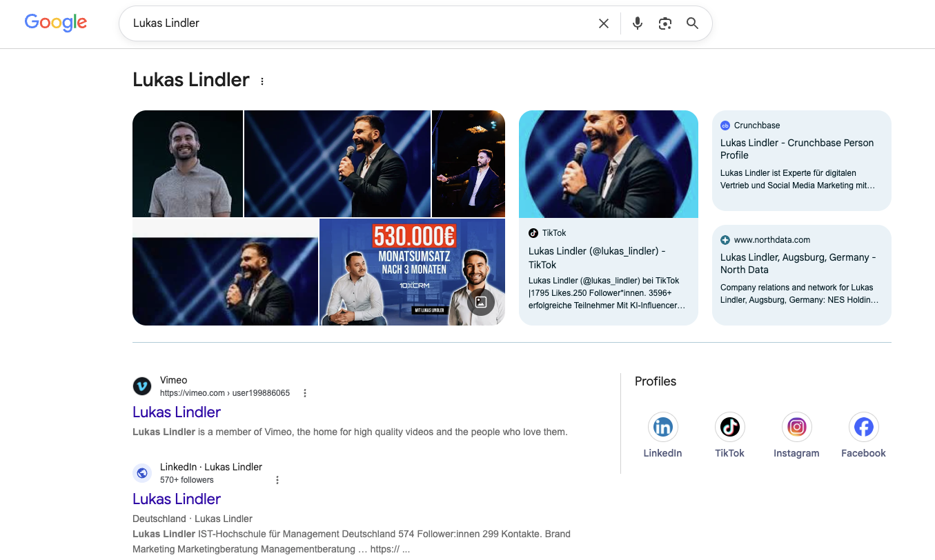Open the LinkedIn Lukas Lindler result link
This screenshot has width=935, height=560.
pyautogui.click(x=177, y=499)
